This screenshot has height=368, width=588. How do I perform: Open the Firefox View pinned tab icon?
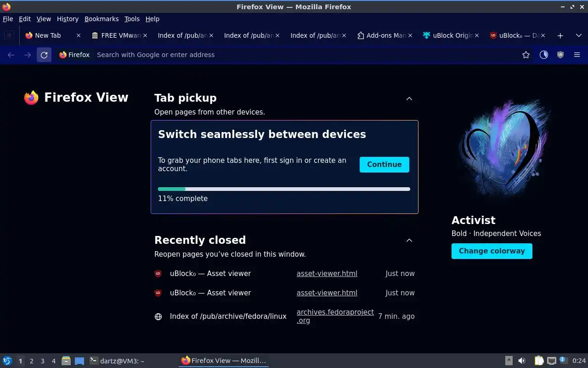[x=9, y=35]
